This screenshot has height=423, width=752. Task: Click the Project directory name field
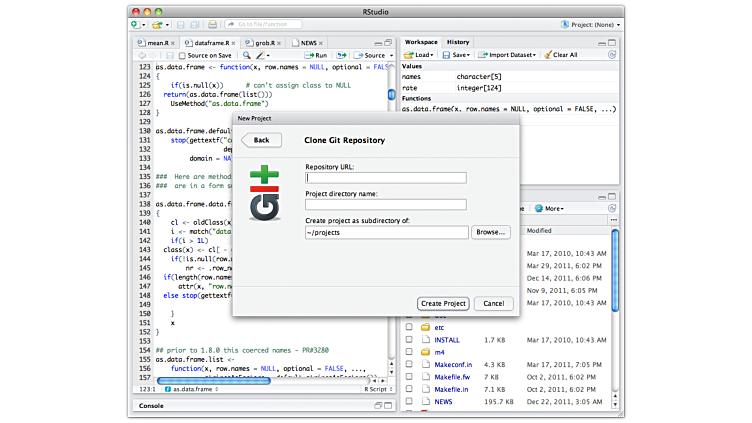click(x=386, y=205)
